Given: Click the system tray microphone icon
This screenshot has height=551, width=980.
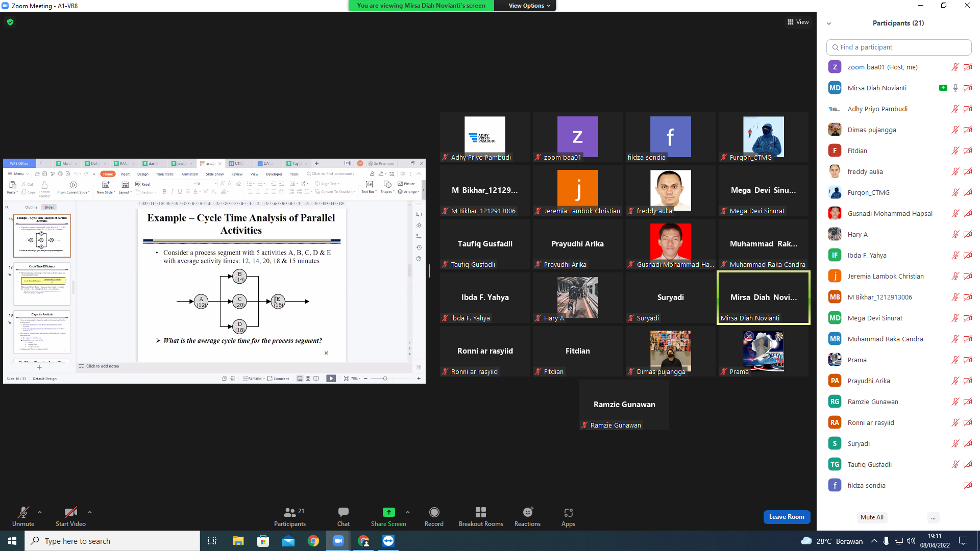Looking at the screenshot, I should 887,541.
